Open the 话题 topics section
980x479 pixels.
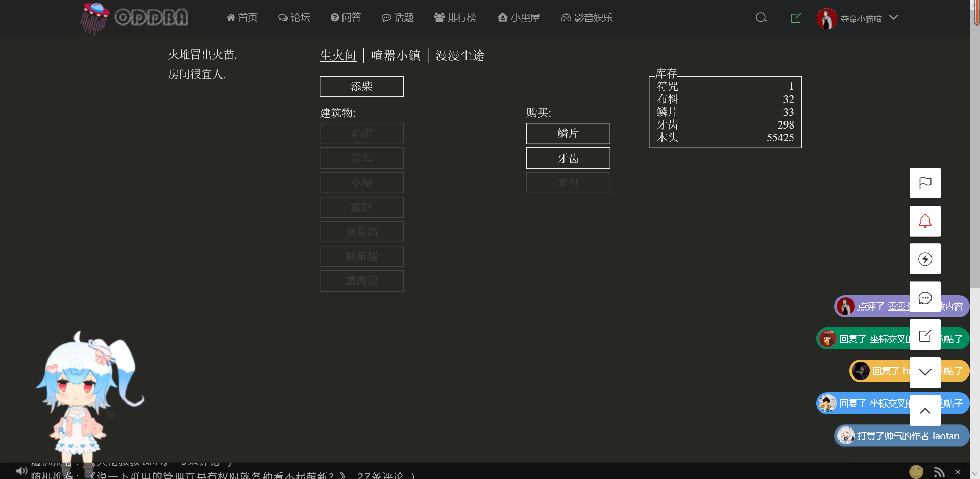click(x=398, y=18)
